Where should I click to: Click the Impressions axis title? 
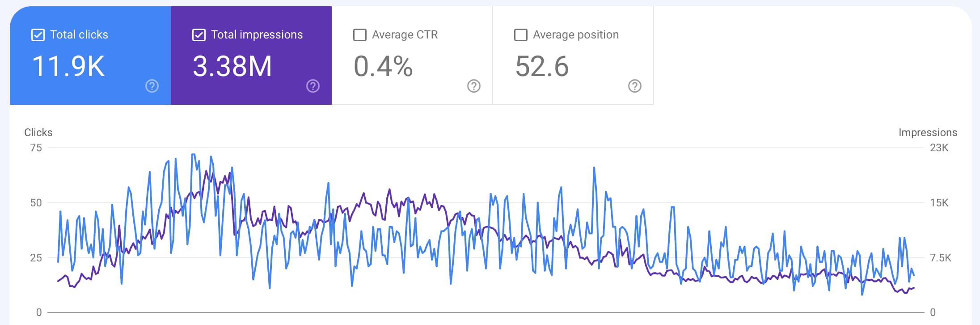pos(928,133)
